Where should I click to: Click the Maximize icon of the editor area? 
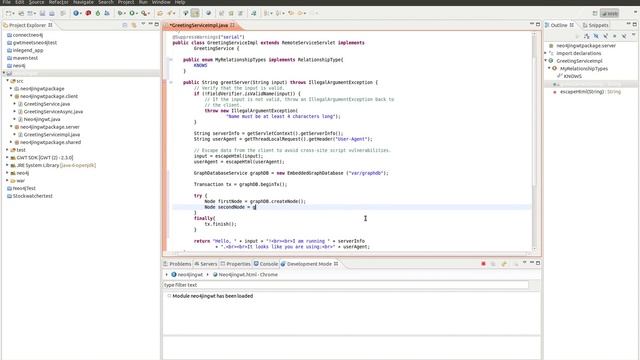(x=538, y=24)
